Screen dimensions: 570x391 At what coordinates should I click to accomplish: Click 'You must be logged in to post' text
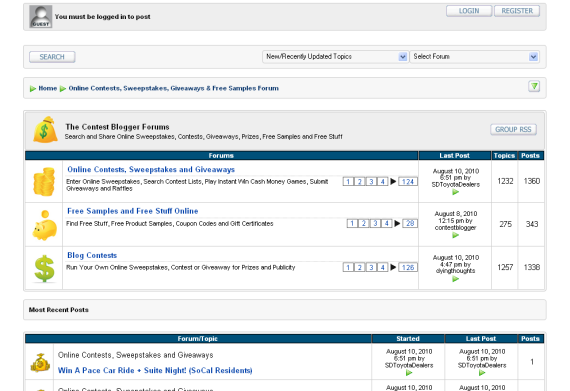tap(103, 17)
